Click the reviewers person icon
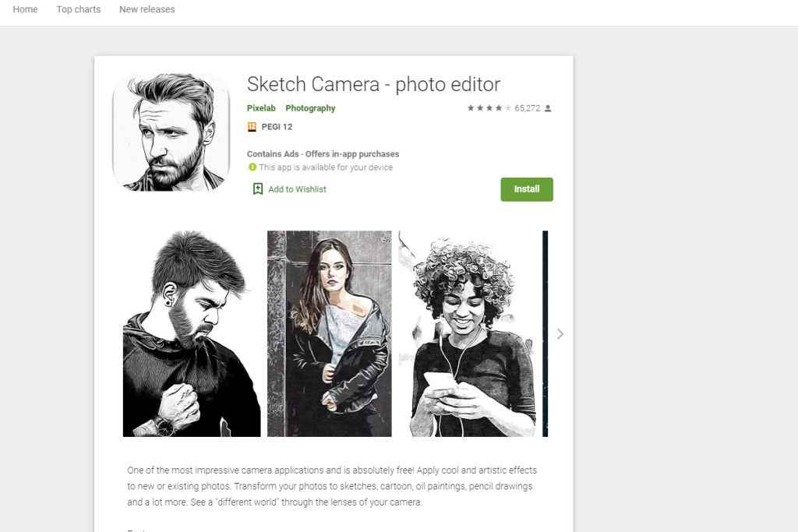This screenshot has width=798, height=532. pos(548,108)
